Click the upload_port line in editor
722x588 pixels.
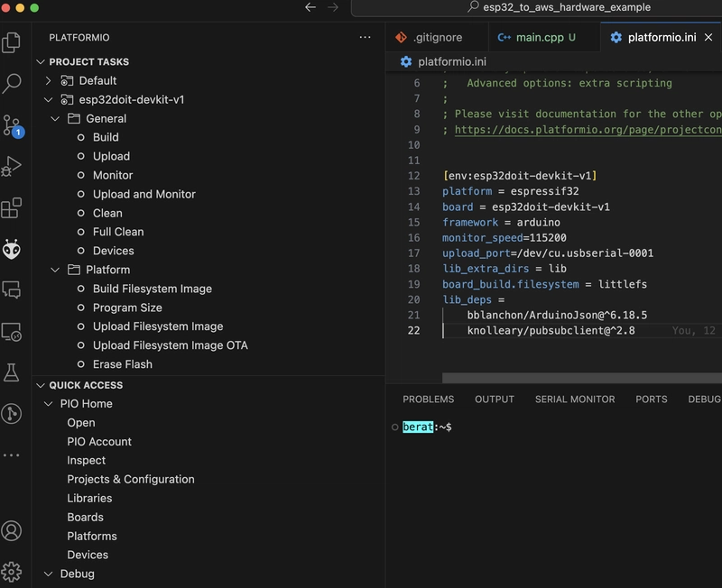click(548, 253)
